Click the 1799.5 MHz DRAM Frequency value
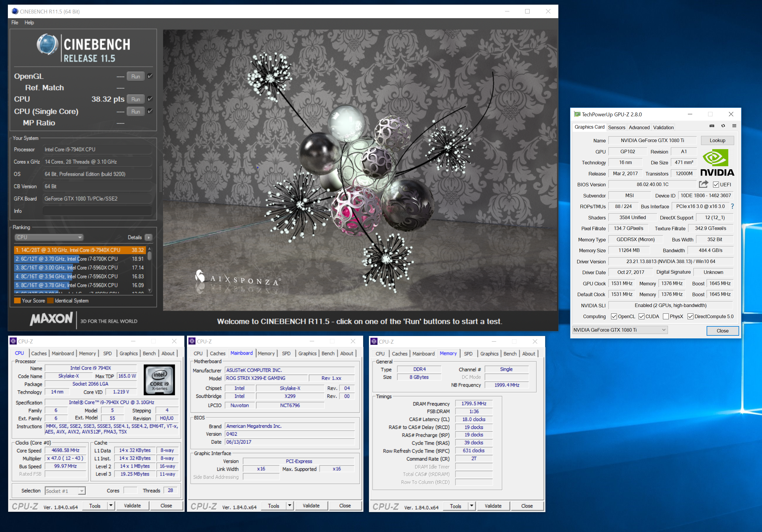Screen dimensions: 762x532 tap(474, 404)
